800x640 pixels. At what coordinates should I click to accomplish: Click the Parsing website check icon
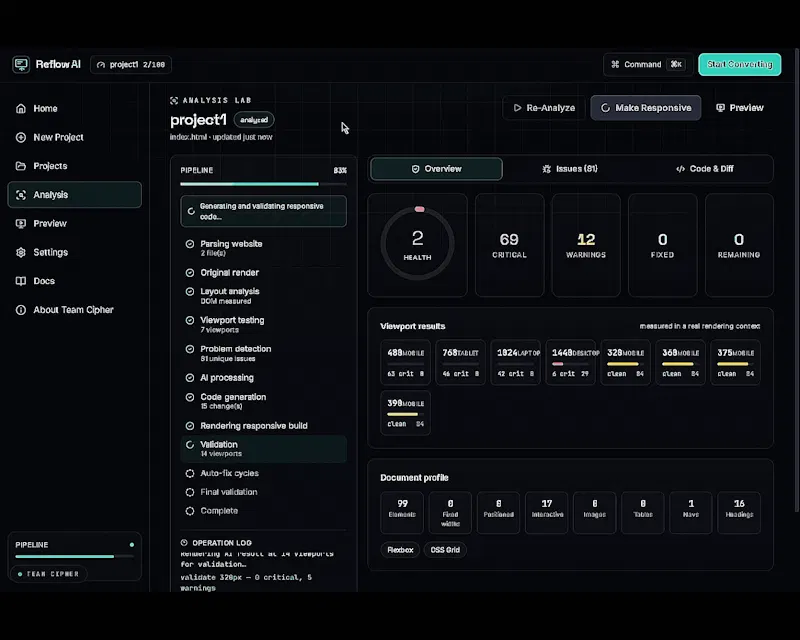click(x=190, y=244)
